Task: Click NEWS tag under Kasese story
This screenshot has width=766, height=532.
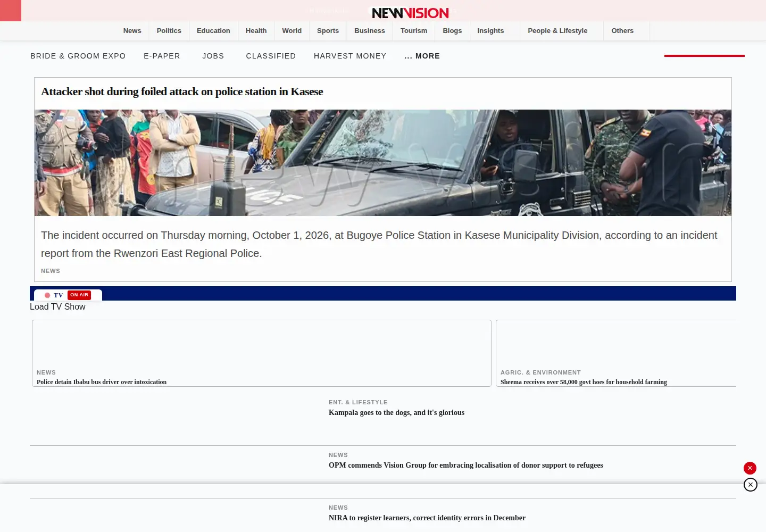Action: tap(51, 271)
